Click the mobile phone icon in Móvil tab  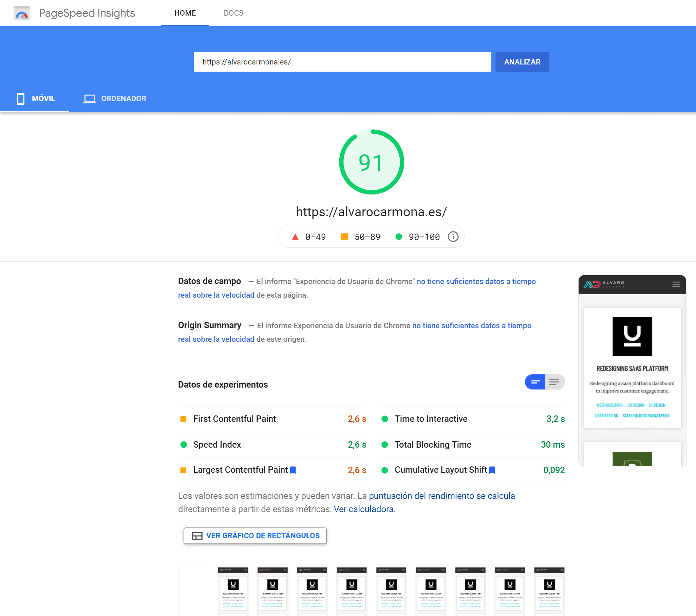21,98
